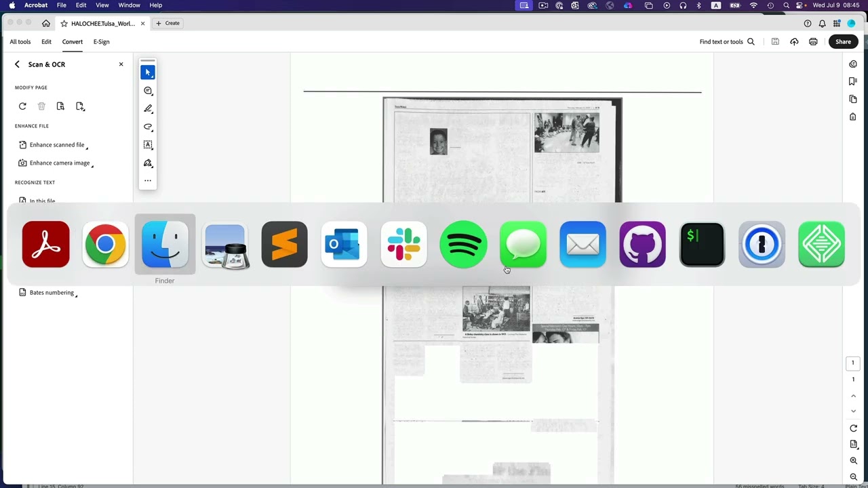
Task: Pick the highlighter pen tool in quick toolbar
Action: point(148,108)
